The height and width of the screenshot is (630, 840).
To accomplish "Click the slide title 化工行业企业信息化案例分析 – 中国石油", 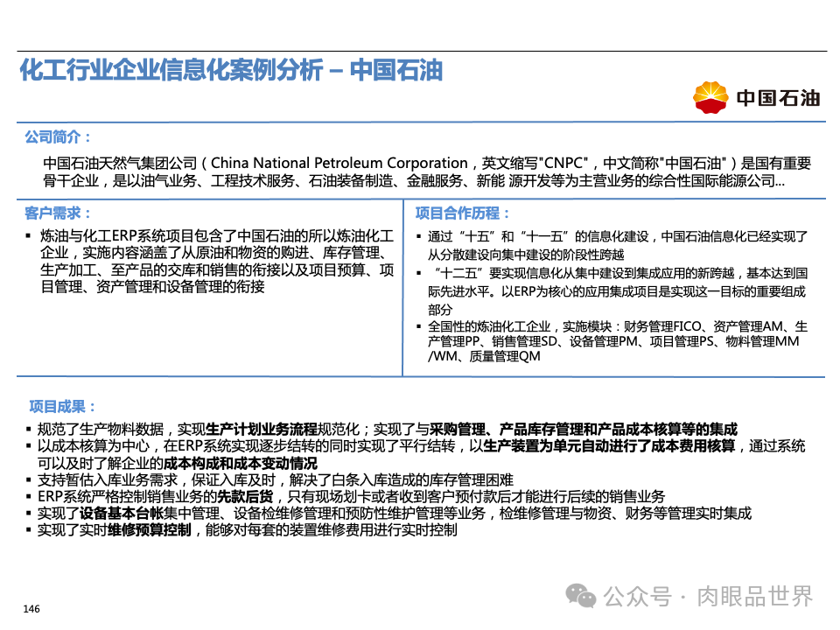I will click(x=231, y=70).
